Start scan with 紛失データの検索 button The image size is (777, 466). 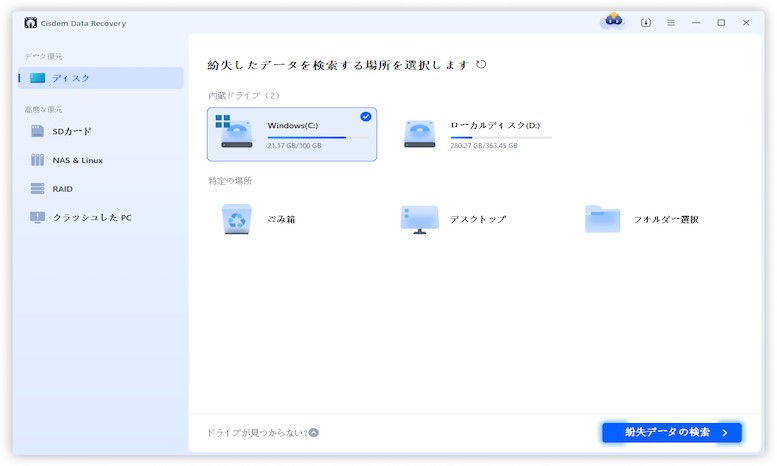coord(672,432)
